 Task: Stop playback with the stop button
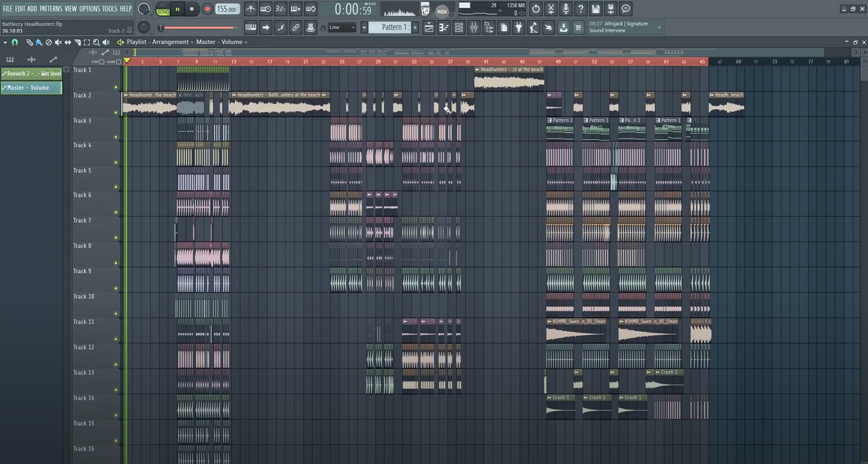click(192, 9)
